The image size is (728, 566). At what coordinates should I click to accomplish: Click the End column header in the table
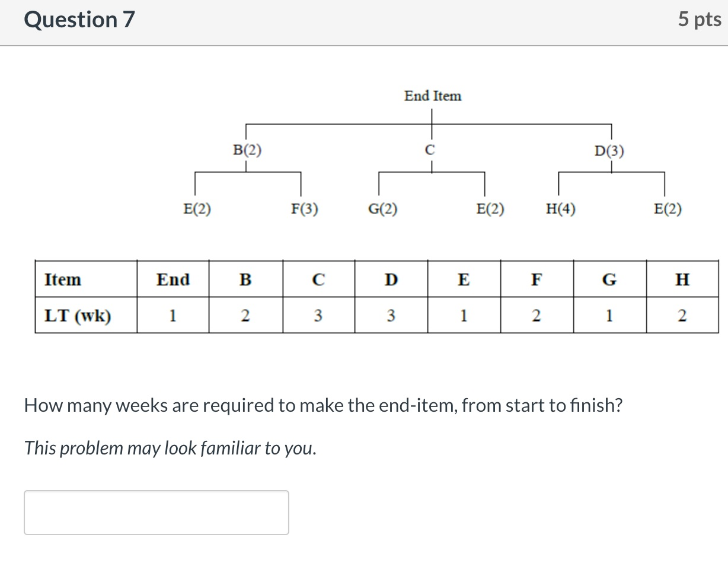click(x=172, y=279)
